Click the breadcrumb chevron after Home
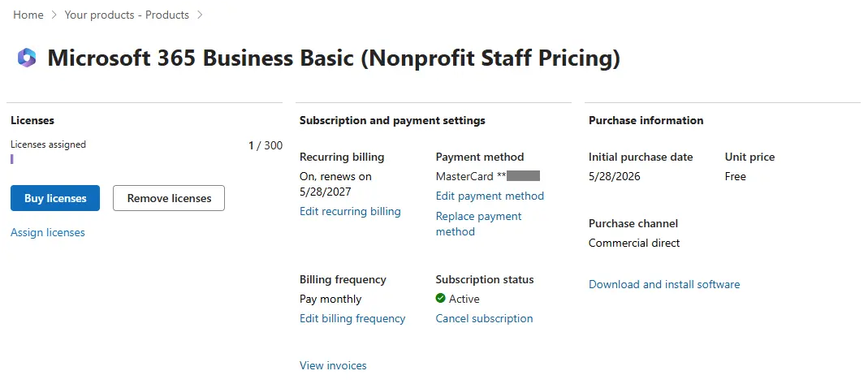The height and width of the screenshot is (388, 868). [54, 15]
